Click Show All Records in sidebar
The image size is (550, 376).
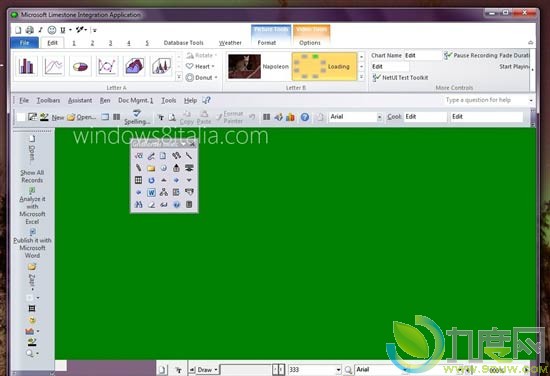pos(32,176)
